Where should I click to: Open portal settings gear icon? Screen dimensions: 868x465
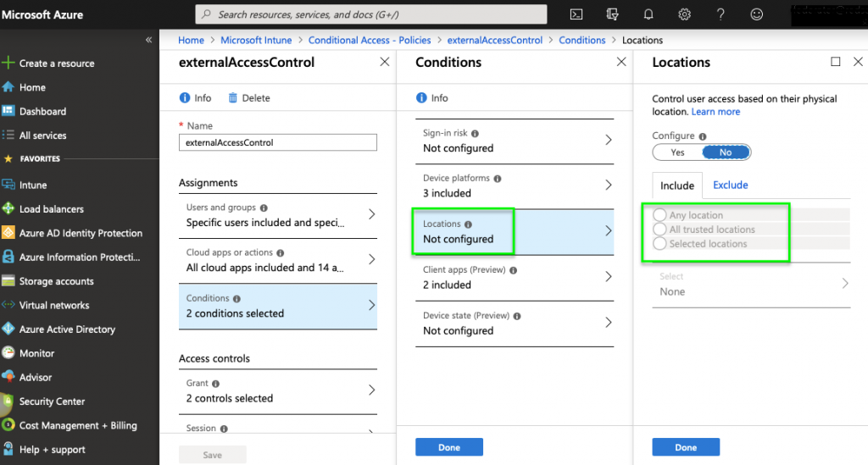point(684,14)
